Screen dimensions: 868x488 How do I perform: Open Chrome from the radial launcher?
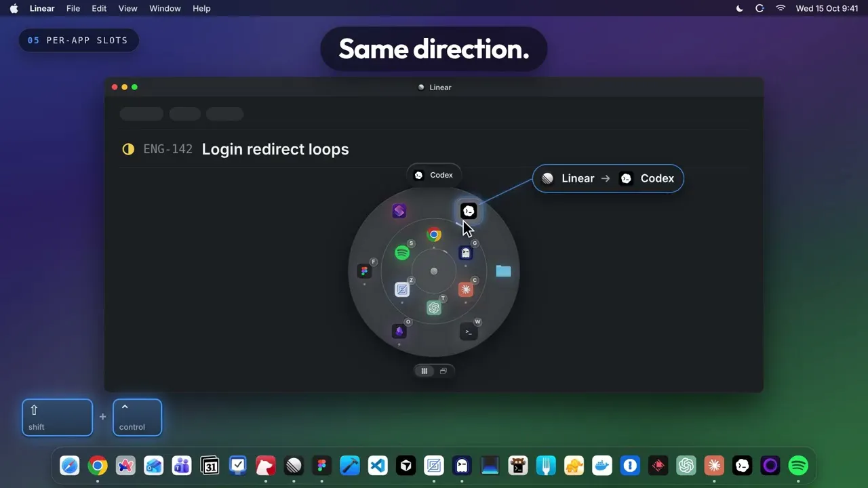(x=434, y=235)
